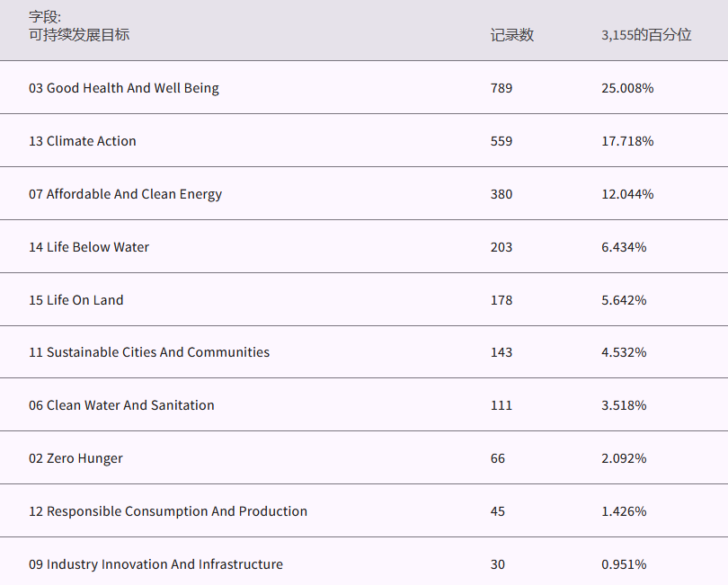728x585 pixels.
Task: Select 03 Good Health And Well Being
Action: coord(124,88)
